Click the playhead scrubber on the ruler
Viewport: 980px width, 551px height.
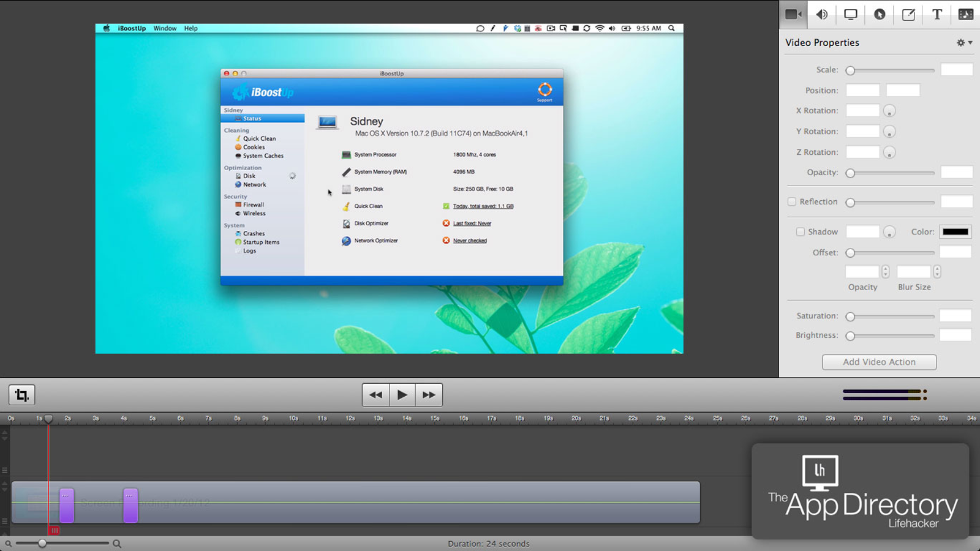pyautogui.click(x=48, y=419)
